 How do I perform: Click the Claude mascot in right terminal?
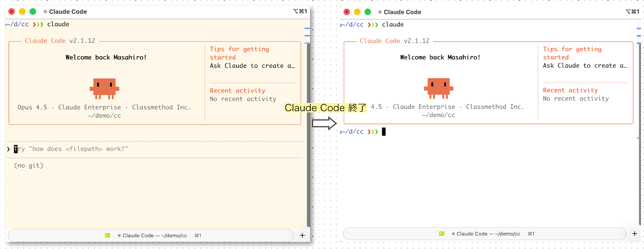pyautogui.click(x=439, y=88)
